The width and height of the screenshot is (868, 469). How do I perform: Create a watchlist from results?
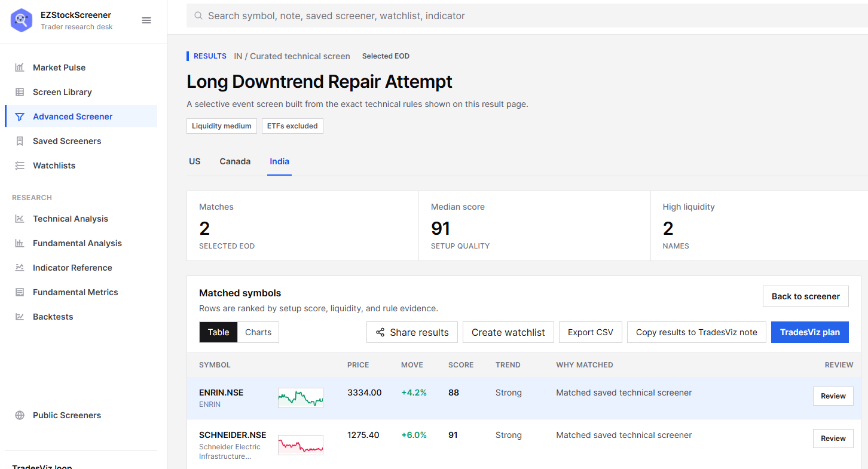click(508, 332)
